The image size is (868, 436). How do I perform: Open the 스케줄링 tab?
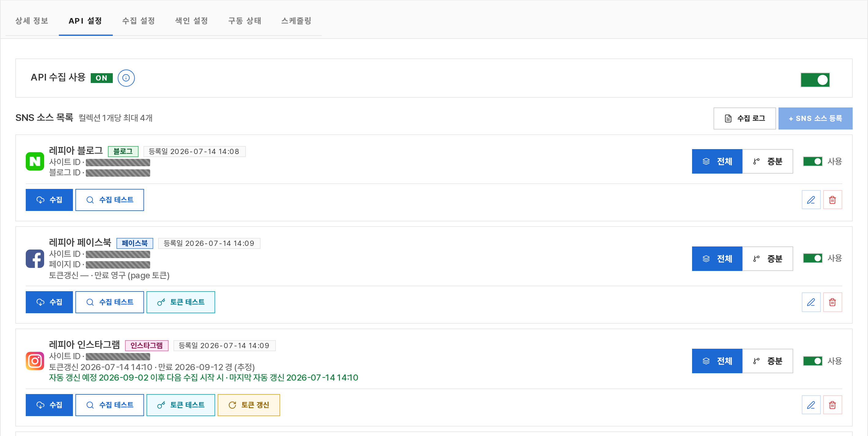(296, 21)
